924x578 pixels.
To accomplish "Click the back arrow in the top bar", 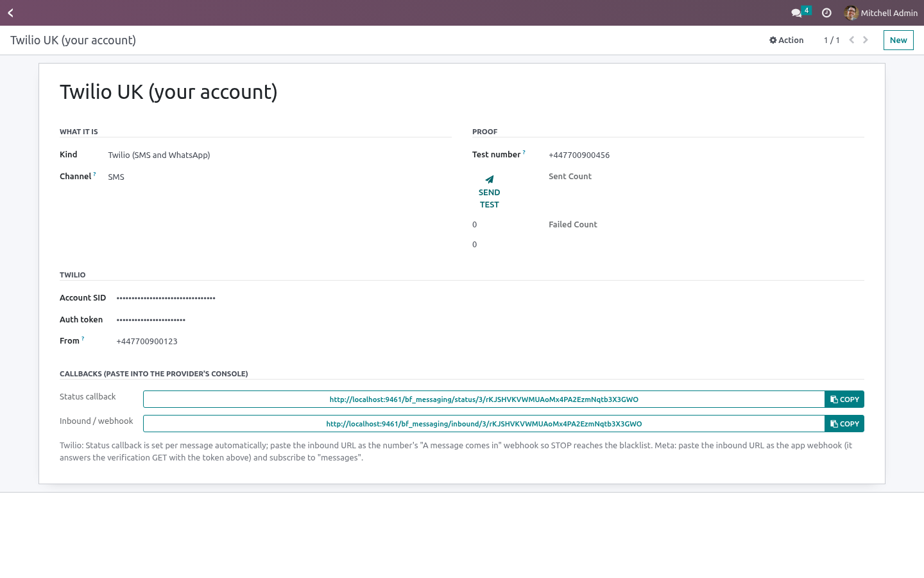I will point(10,13).
